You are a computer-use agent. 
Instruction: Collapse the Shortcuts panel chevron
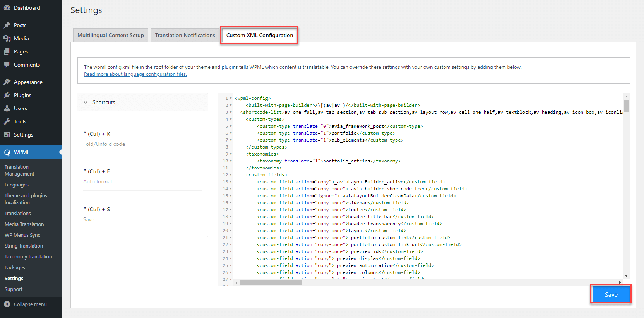tap(86, 102)
